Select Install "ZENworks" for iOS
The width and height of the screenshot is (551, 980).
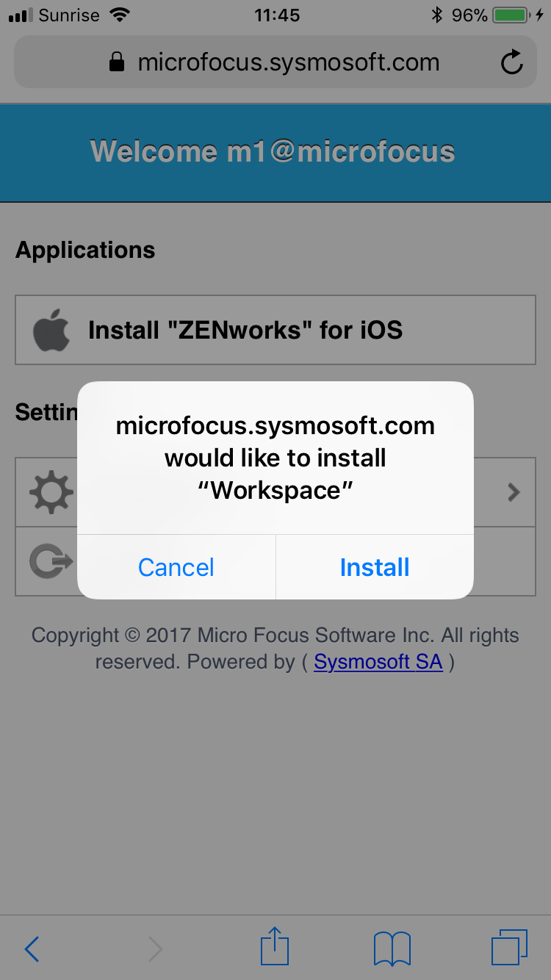(x=245, y=329)
